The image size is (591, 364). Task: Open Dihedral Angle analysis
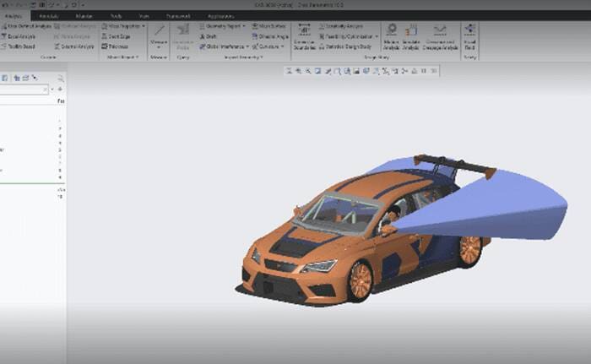(270, 36)
